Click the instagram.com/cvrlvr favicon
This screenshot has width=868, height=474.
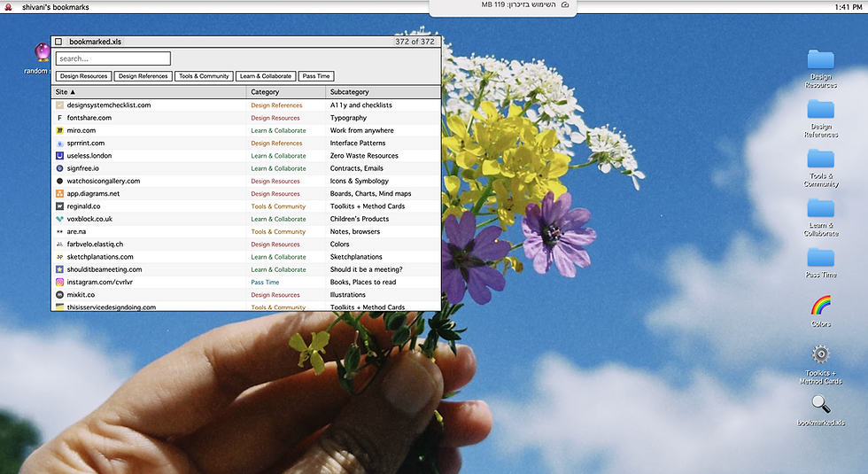tap(60, 282)
